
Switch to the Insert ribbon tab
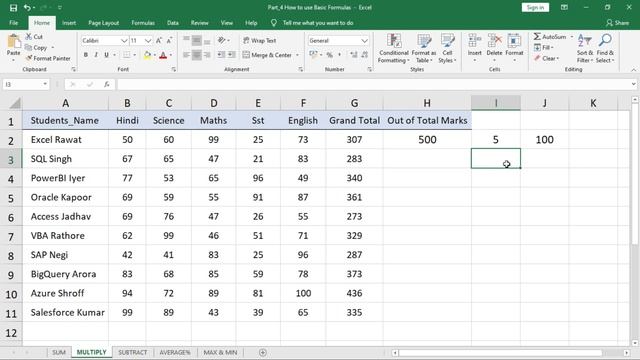point(69,23)
